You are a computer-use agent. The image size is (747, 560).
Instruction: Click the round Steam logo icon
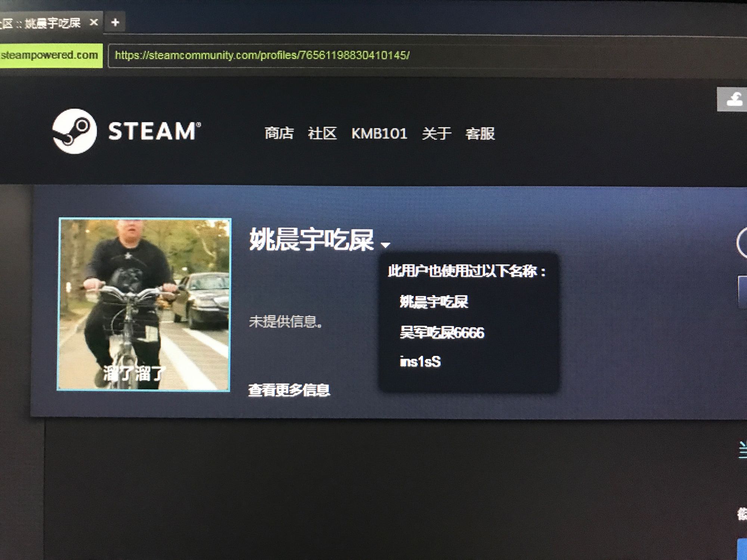pyautogui.click(x=74, y=131)
